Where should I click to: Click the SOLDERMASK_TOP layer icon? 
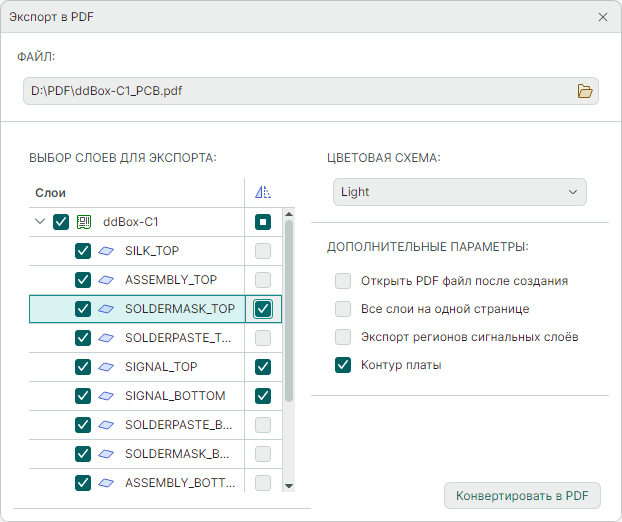(x=106, y=309)
